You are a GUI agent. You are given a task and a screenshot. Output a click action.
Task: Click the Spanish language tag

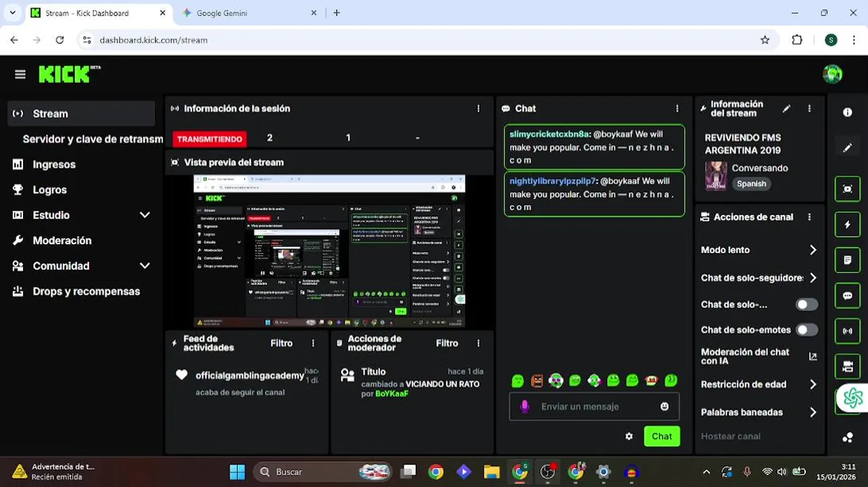(751, 184)
